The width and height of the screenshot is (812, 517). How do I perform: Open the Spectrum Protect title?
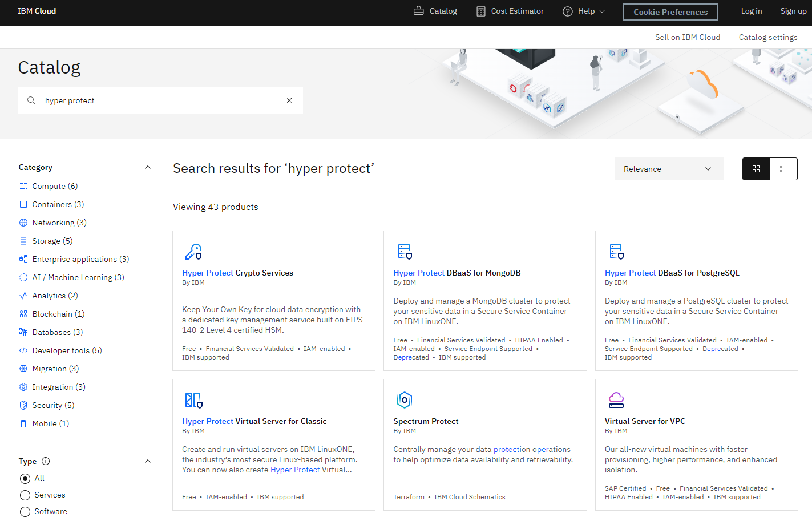coord(426,421)
